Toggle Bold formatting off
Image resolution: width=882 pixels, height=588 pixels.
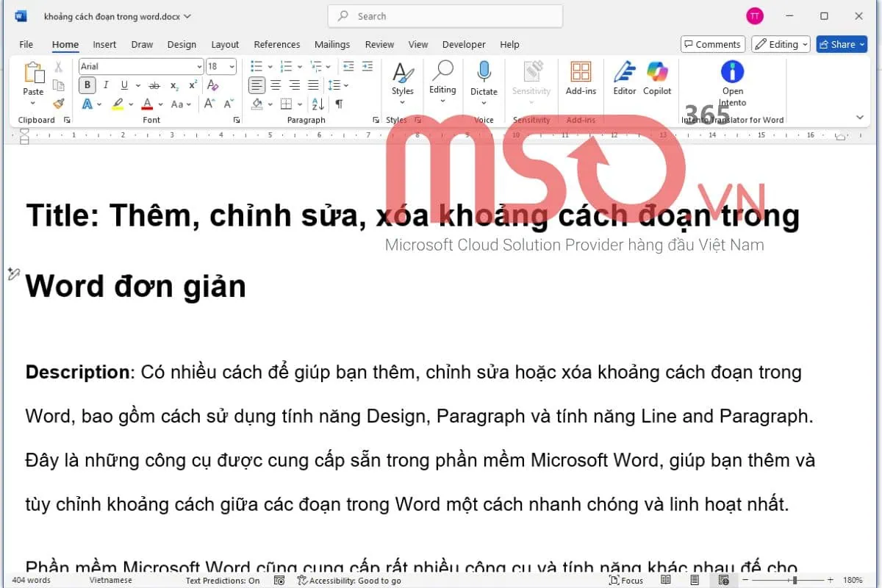pyautogui.click(x=88, y=85)
